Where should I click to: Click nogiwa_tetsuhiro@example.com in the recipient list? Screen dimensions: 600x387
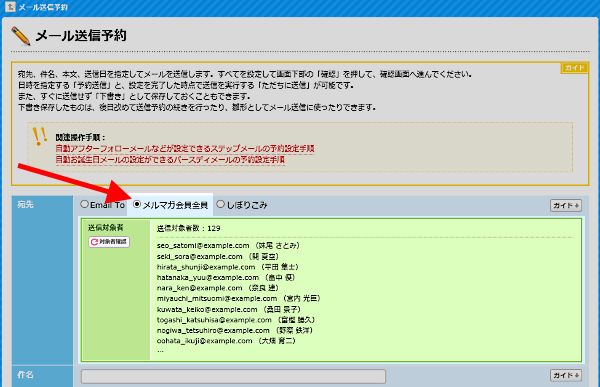213,330
